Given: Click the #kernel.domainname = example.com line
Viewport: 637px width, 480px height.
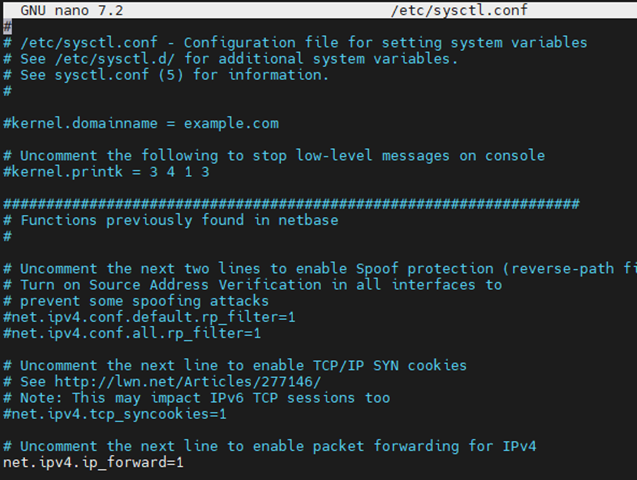Looking at the screenshot, I should (141, 123).
